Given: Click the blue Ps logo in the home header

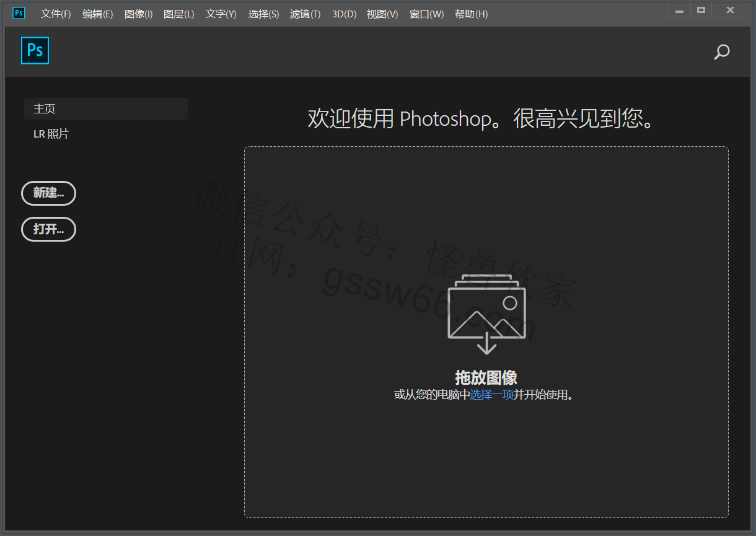Looking at the screenshot, I should click(35, 50).
